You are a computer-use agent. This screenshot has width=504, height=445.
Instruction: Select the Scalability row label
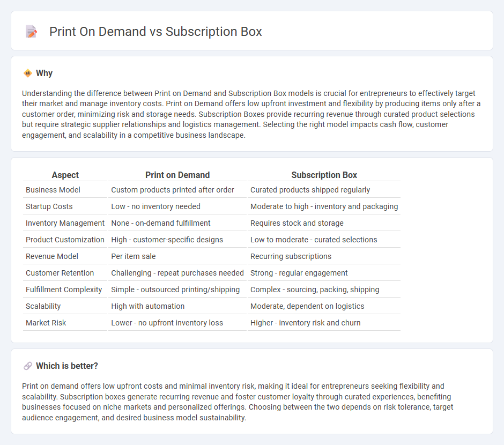pyautogui.click(x=43, y=306)
